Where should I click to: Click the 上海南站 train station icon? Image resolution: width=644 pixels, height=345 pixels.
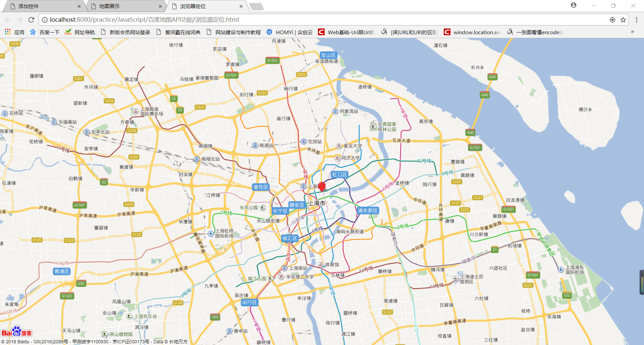(284, 268)
